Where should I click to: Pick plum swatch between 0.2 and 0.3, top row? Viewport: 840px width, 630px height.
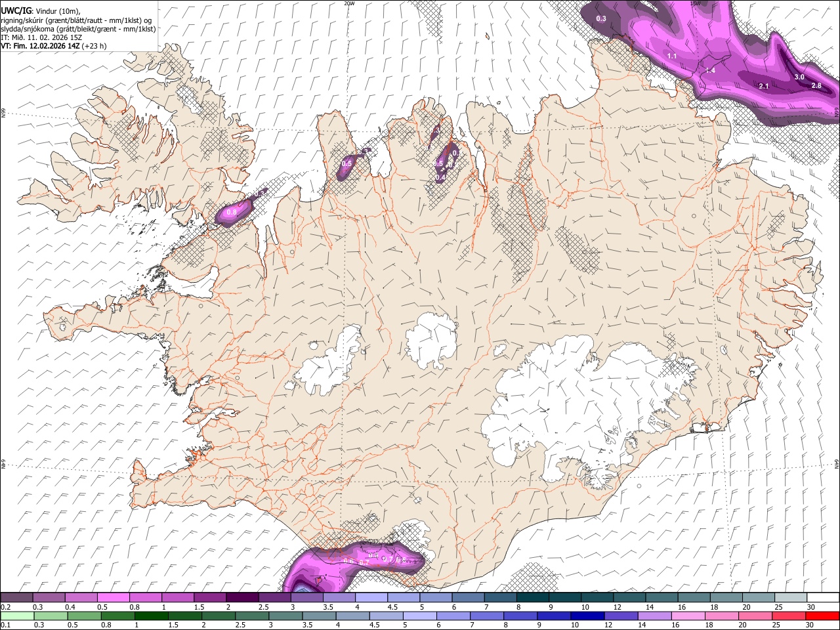[16, 598]
